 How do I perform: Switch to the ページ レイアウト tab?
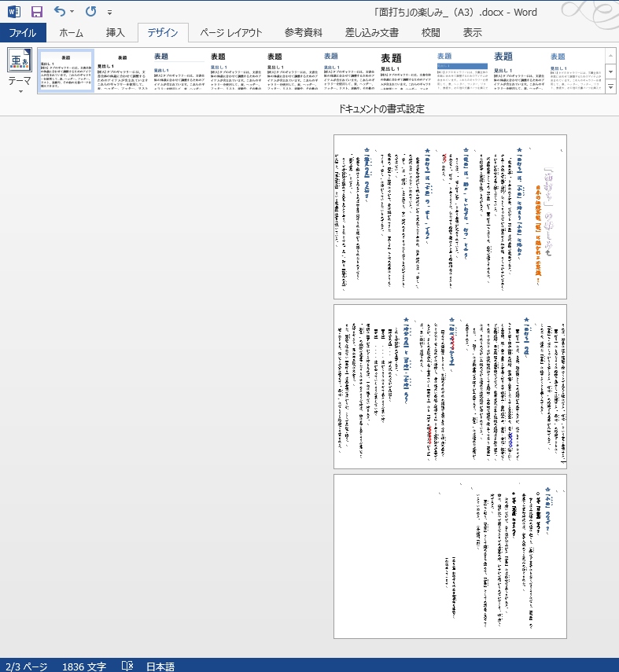point(230,33)
